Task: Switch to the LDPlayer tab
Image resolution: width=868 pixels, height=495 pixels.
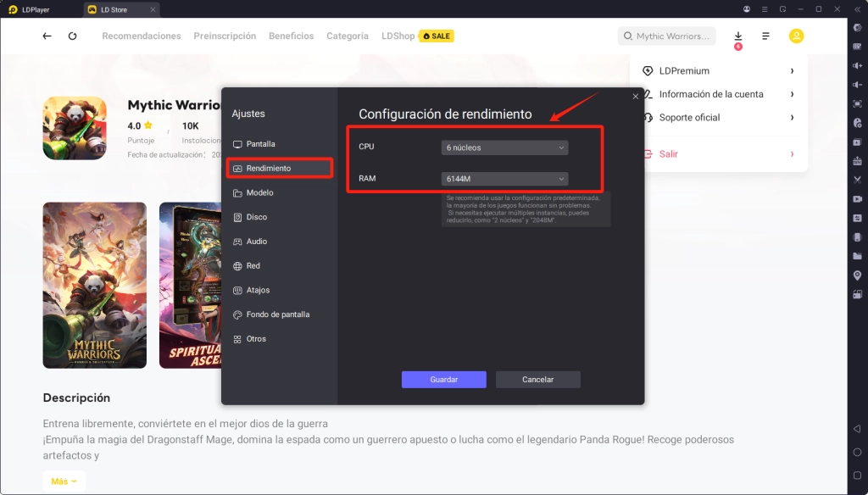Action: point(36,9)
